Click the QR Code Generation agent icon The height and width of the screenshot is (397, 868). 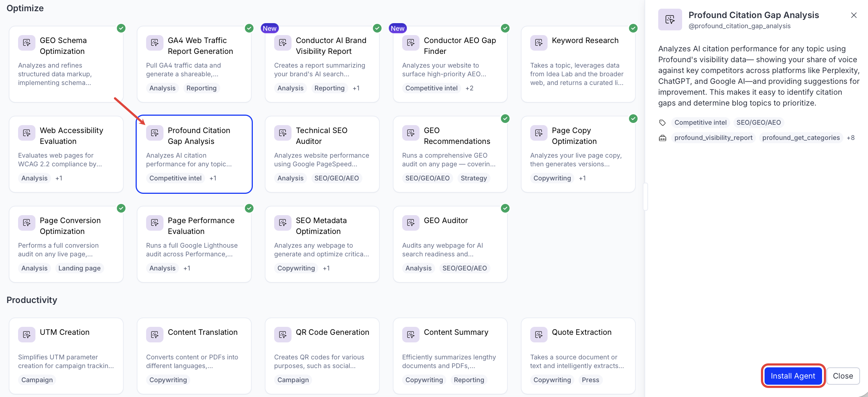click(x=283, y=334)
